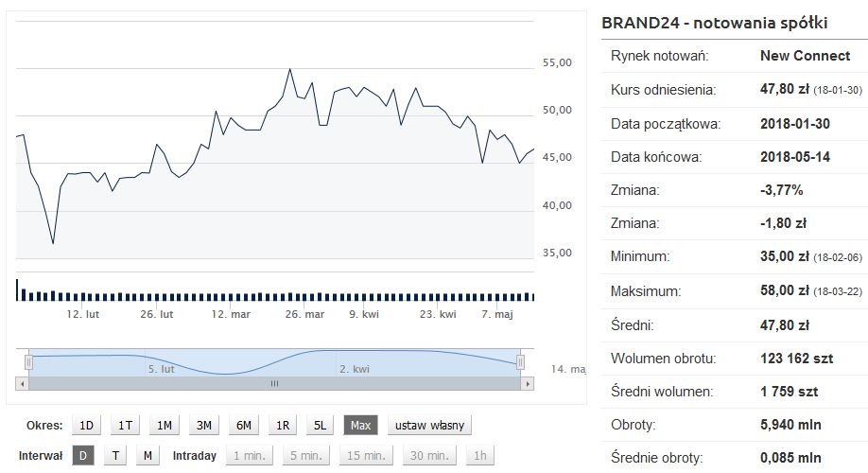Show the 1R period

pos(282,425)
